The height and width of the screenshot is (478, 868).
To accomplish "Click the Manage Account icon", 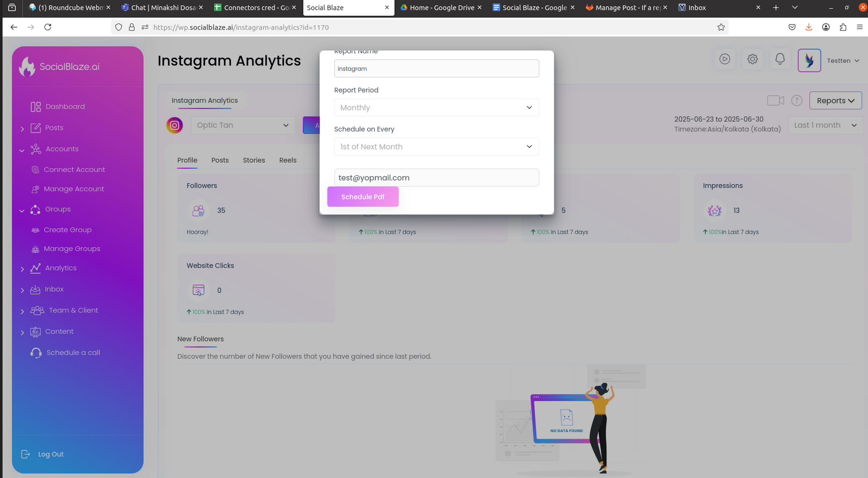I will click(35, 189).
